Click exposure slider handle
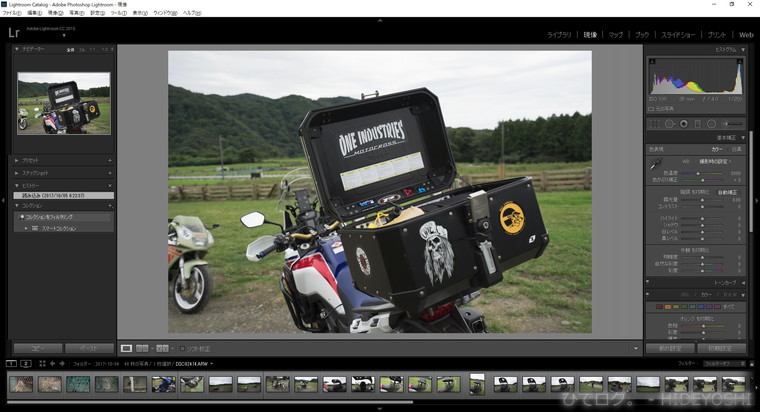Viewport: 760px width, 412px height. [x=702, y=200]
